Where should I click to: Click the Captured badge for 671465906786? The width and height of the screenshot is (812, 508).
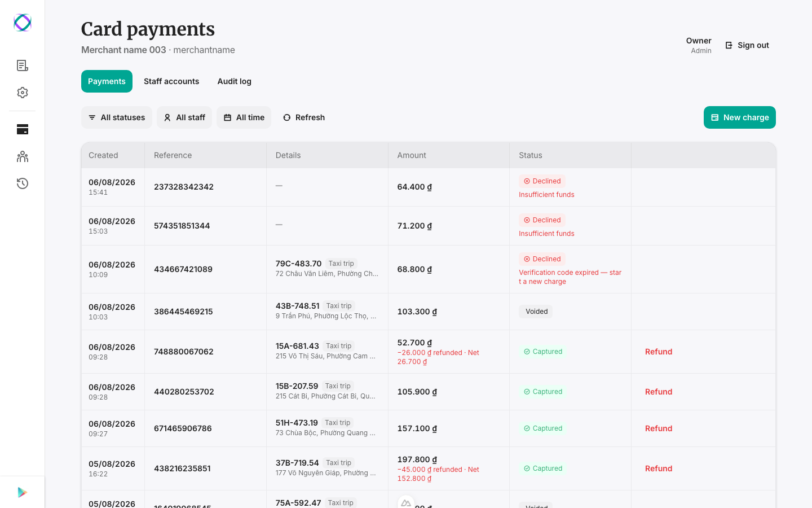(x=542, y=428)
